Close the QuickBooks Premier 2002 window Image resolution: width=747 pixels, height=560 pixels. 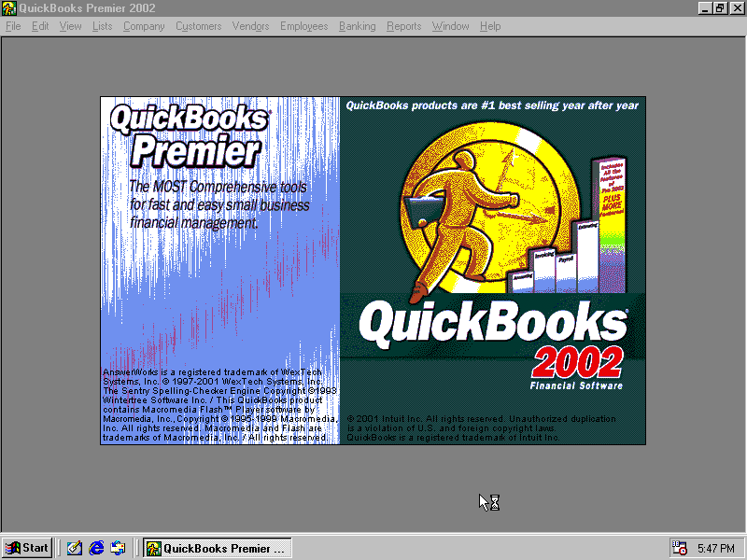[x=737, y=8]
